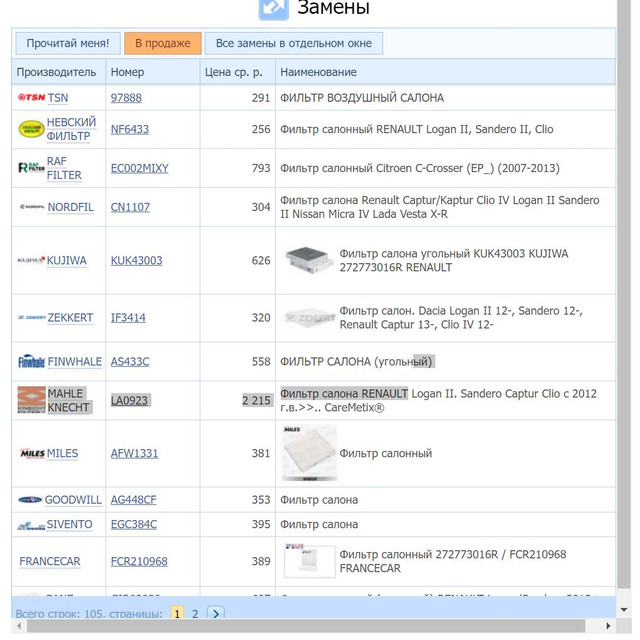Select page 1 in the pagination
This screenshot has width=640, height=640.
(x=177, y=613)
